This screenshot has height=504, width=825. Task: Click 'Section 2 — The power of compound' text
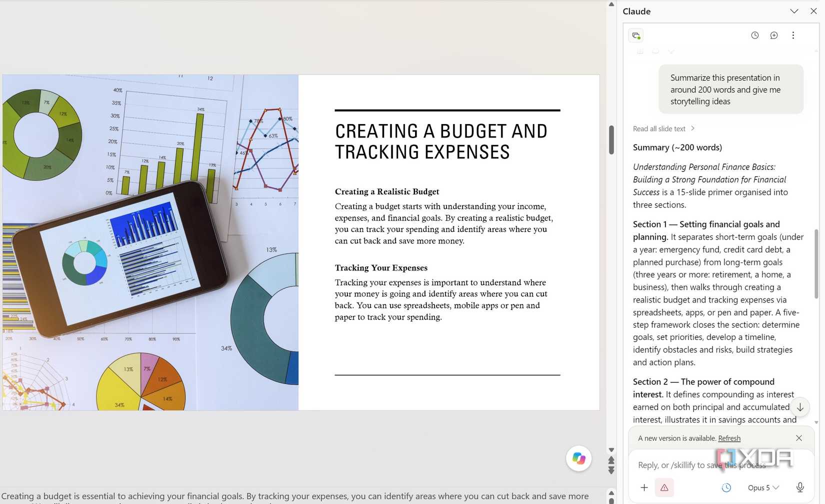pyautogui.click(x=703, y=388)
